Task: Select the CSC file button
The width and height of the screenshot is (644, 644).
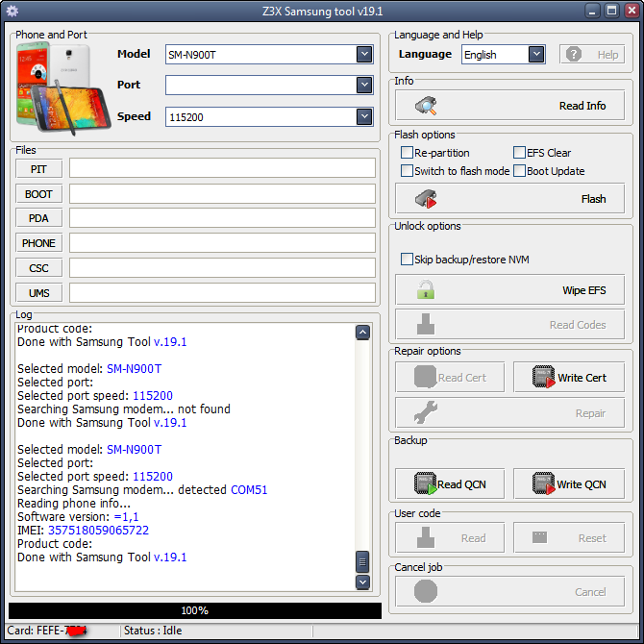Action: (39, 268)
